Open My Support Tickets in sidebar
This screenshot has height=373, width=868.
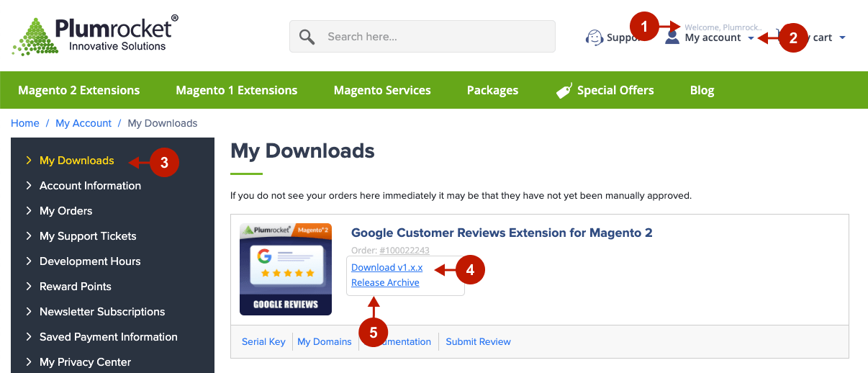[88, 236]
